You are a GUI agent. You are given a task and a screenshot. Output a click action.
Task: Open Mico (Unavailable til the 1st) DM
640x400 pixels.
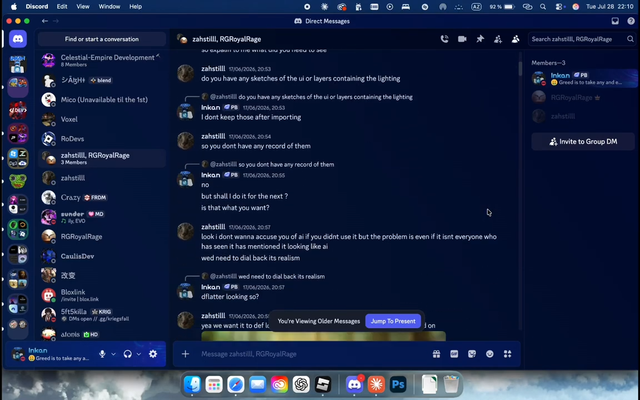pyautogui.click(x=102, y=100)
